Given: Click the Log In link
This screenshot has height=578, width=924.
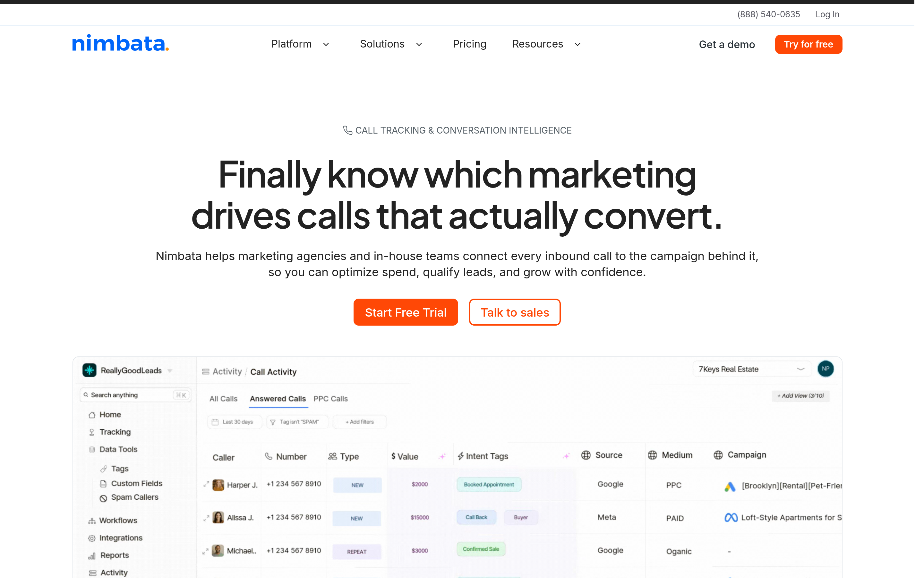Looking at the screenshot, I should 827,14.
